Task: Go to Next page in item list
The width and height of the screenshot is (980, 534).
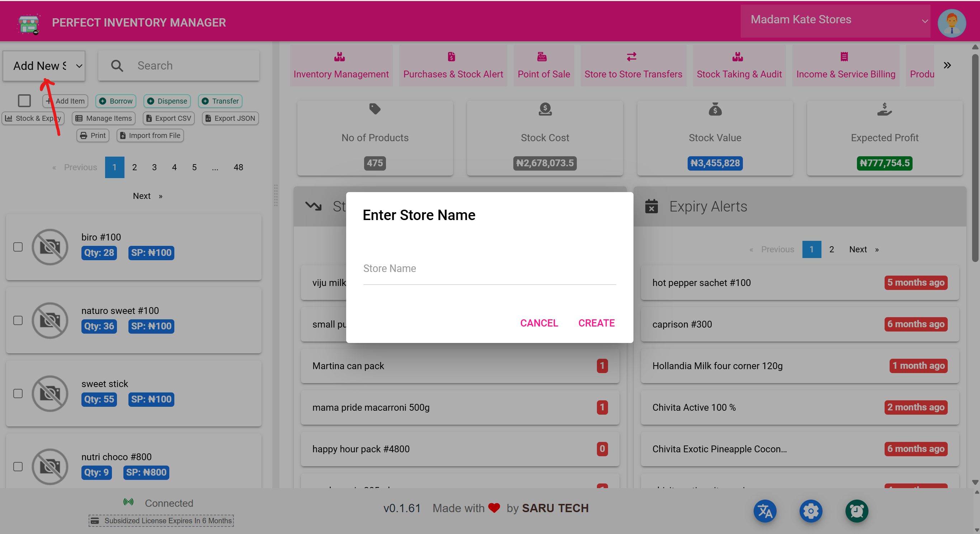Action: [x=147, y=196]
